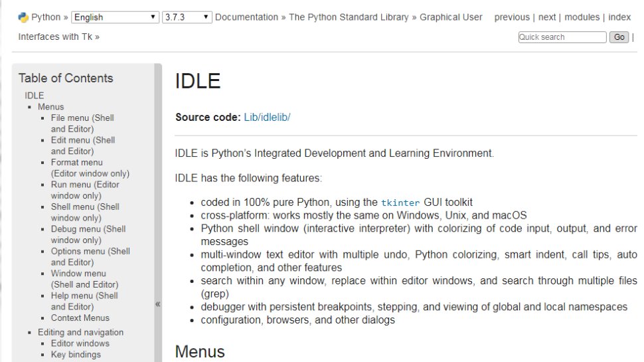Jump to Menus section in contents
Viewport: 644px width, 362px height.
pos(51,106)
